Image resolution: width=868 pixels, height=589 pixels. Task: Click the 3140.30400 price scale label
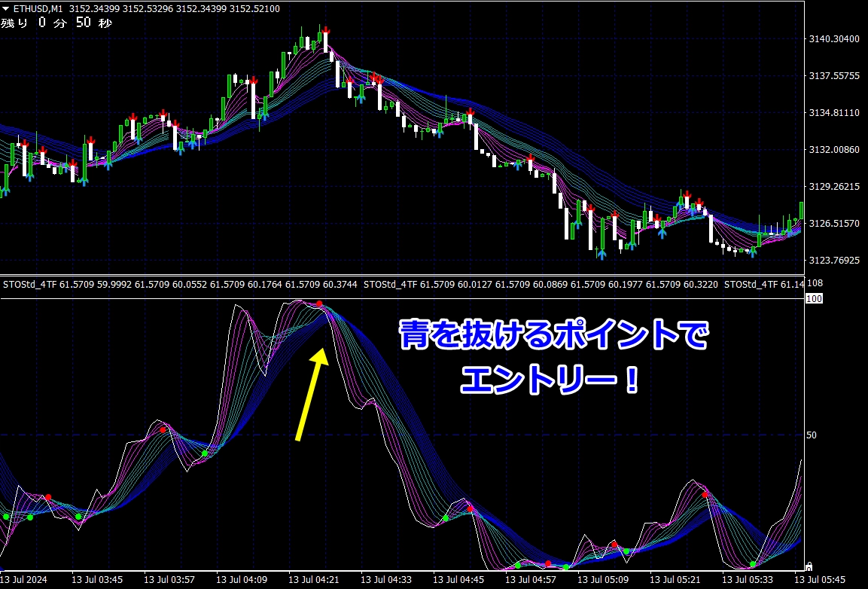coord(833,39)
